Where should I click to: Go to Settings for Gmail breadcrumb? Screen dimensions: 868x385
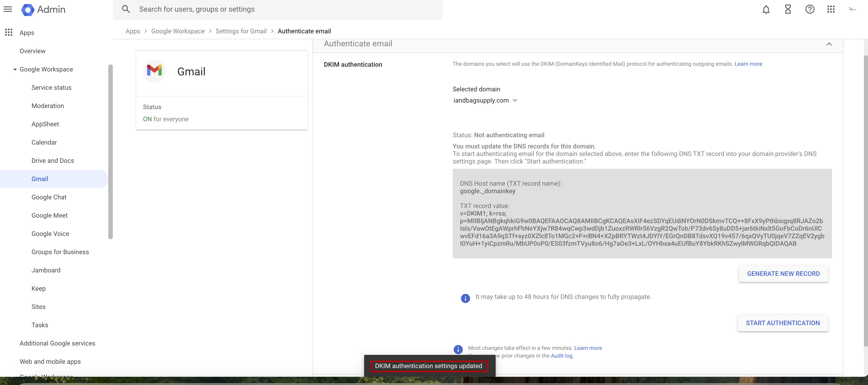[241, 31]
